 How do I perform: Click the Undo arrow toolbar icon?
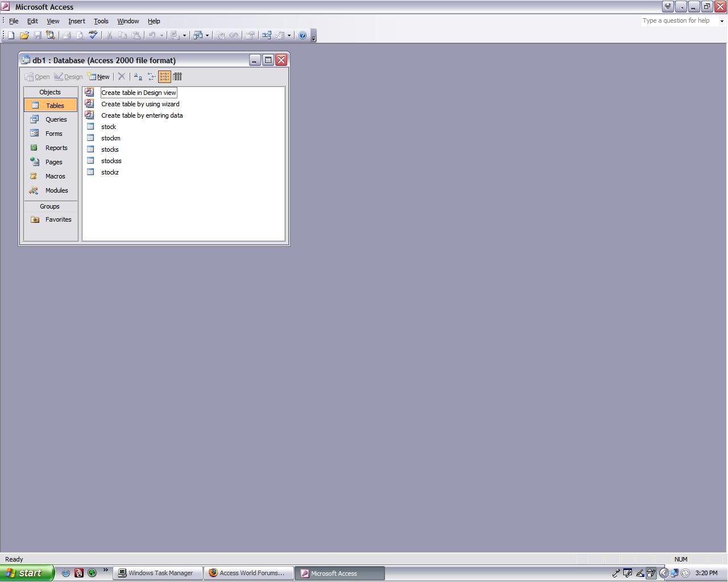click(x=152, y=35)
